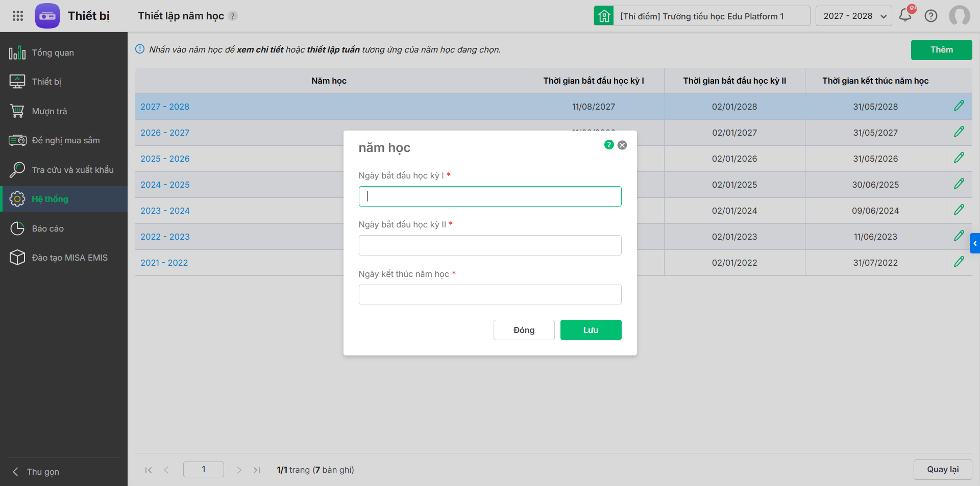Edit the 2022 - 2023 school year row
This screenshot has width=980, height=486.
point(959,236)
